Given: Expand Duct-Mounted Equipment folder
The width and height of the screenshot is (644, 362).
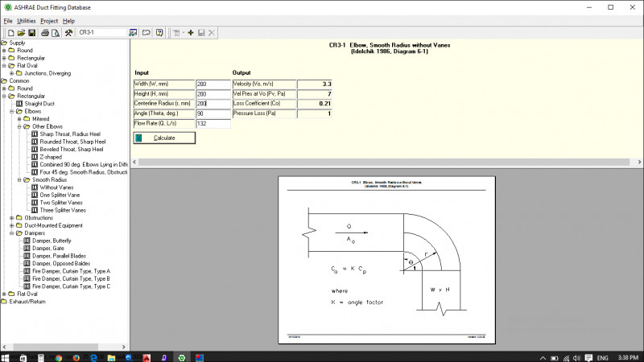Looking at the screenshot, I should 12,225.
